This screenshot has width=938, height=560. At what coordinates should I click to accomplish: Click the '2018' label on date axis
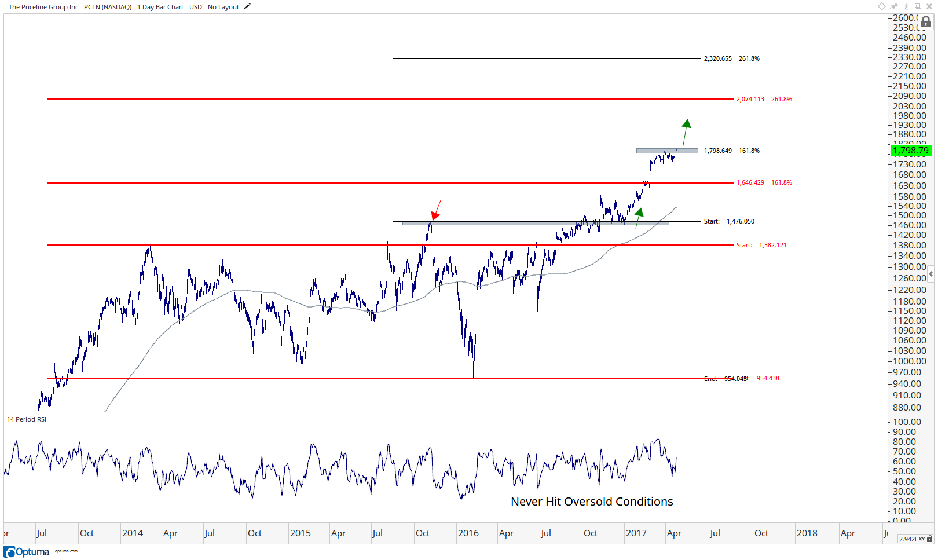807,533
